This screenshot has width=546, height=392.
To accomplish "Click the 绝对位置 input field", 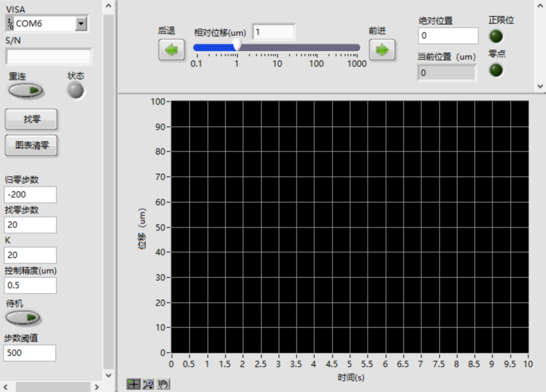I will point(448,36).
